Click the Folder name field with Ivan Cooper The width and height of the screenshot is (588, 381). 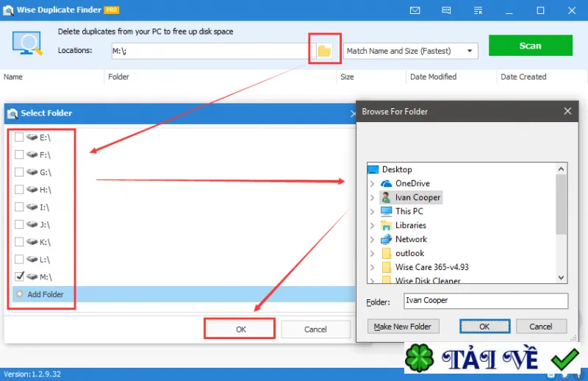tap(486, 301)
